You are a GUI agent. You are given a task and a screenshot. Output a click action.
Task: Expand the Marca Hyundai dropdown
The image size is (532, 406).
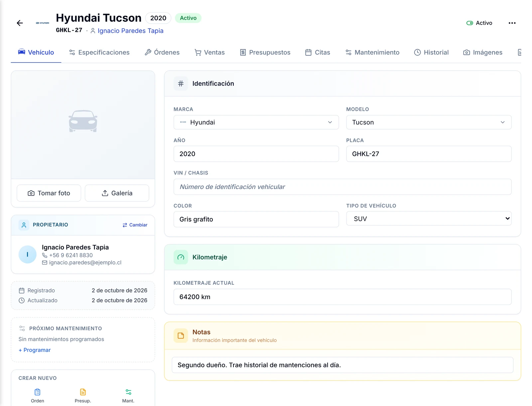pos(256,122)
